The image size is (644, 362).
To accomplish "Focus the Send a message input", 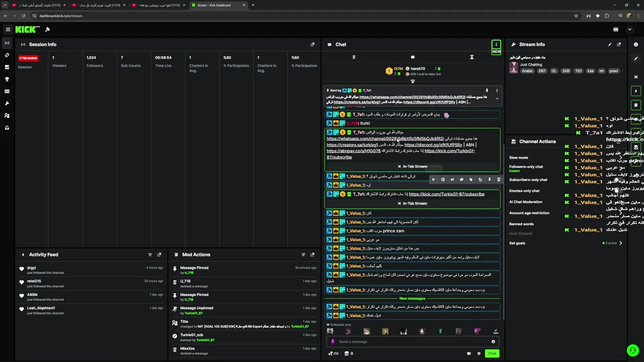I will 413,342.
